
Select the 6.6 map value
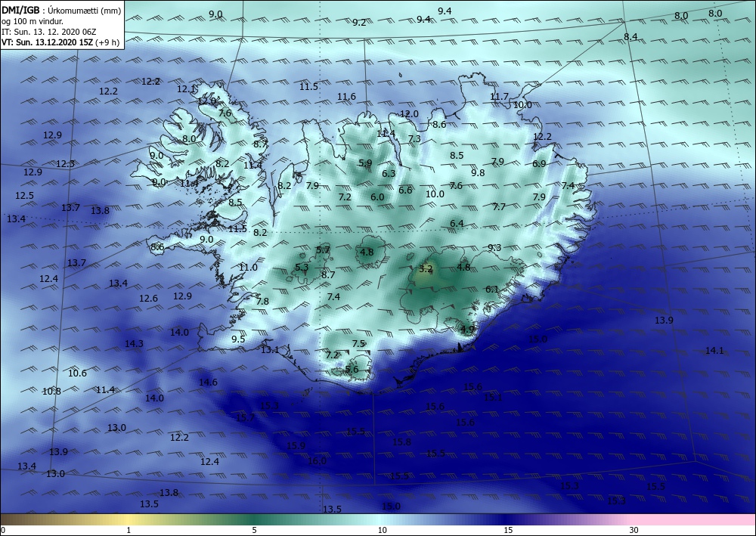(x=405, y=190)
